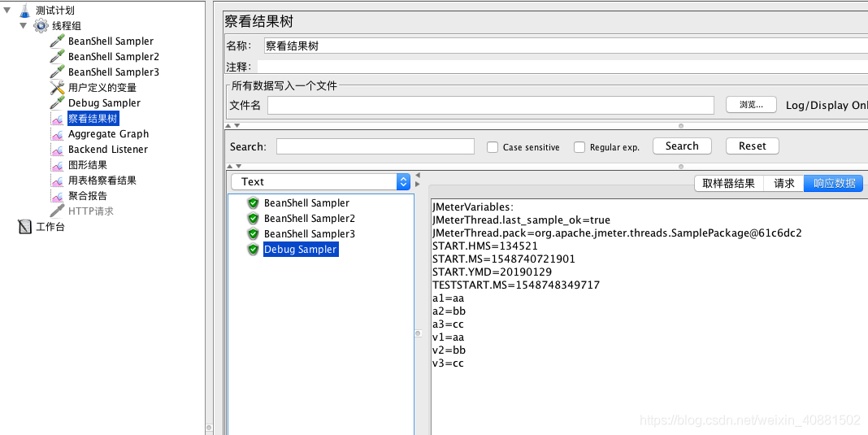This screenshot has width=868, height=435.
Task: Click the 图形结果 listener icon
Action: pyautogui.click(x=57, y=165)
